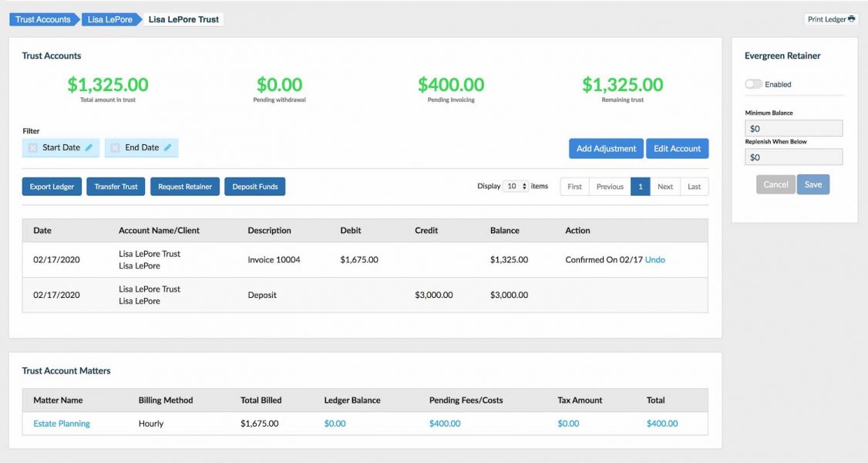Click the Start Date pencil edit icon

click(x=89, y=147)
